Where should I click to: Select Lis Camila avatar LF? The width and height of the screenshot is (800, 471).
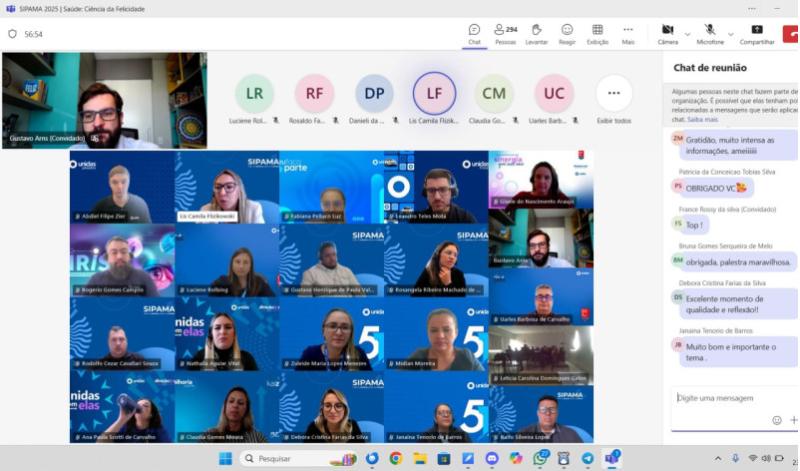click(x=434, y=93)
